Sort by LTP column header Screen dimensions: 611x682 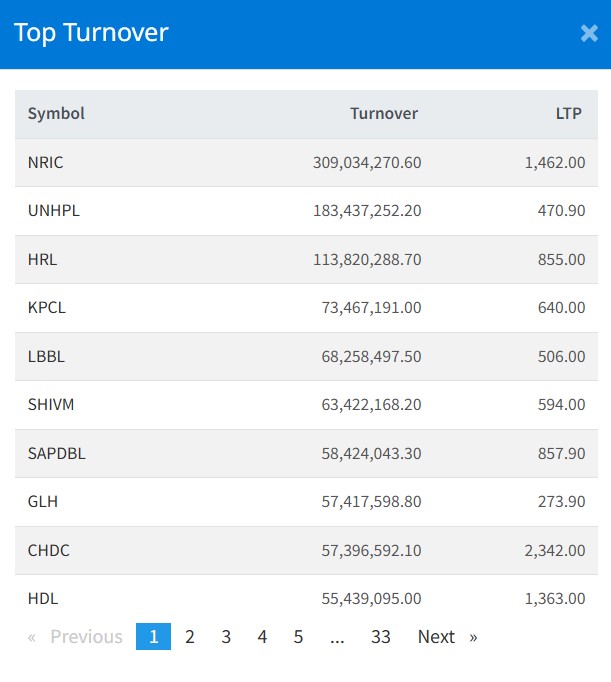tap(570, 114)
